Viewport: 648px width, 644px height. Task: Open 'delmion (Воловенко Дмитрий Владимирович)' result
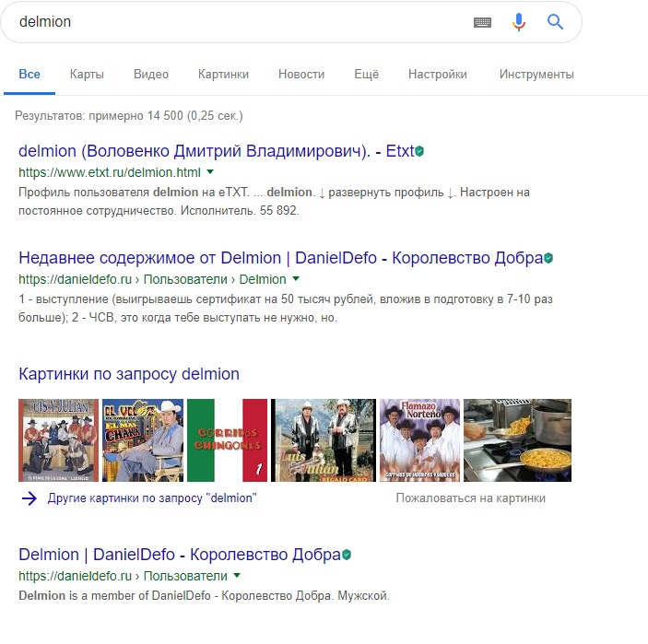point(216,151)
